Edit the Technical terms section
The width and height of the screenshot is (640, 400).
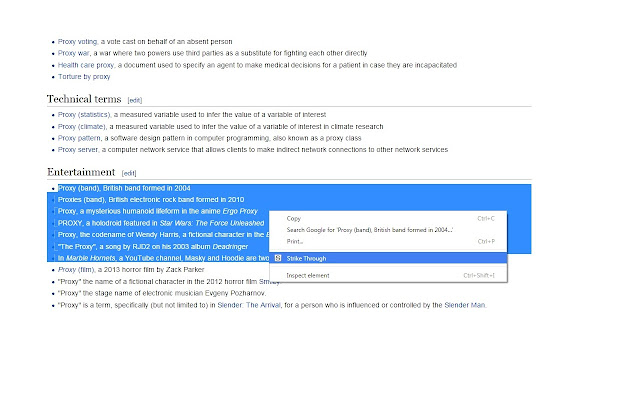click(135, 101)
